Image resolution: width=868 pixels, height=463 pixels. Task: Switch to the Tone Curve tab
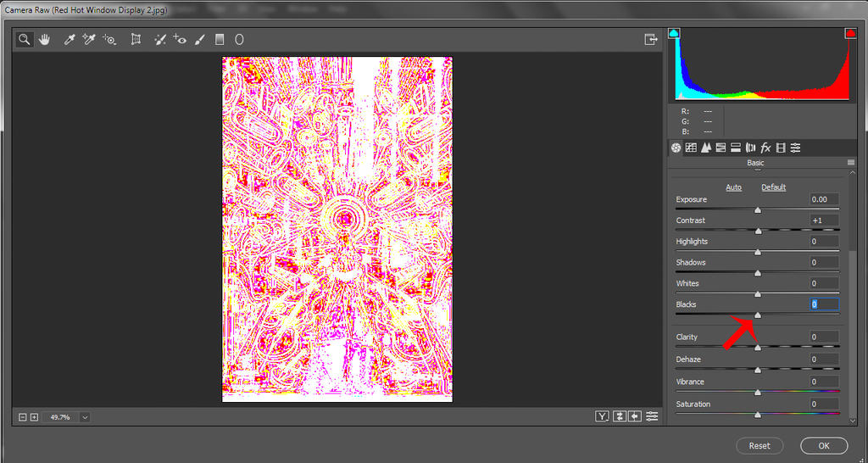(691, 148)
